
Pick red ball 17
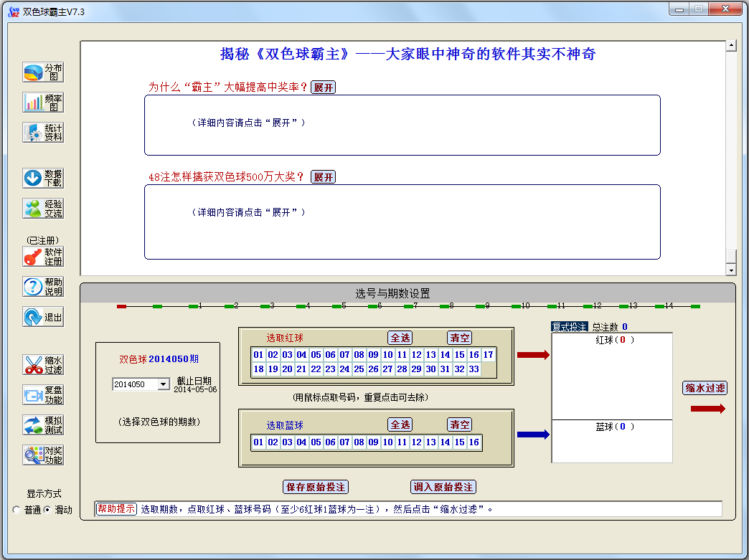488,355
